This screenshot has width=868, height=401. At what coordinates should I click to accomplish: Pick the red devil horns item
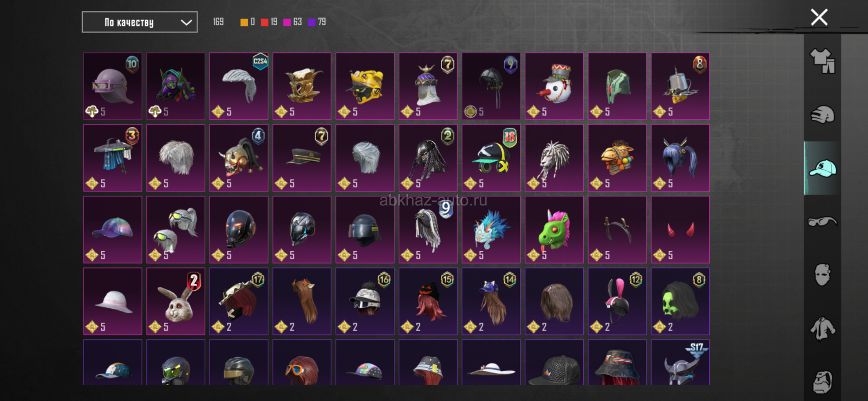[x=680, y=230]
